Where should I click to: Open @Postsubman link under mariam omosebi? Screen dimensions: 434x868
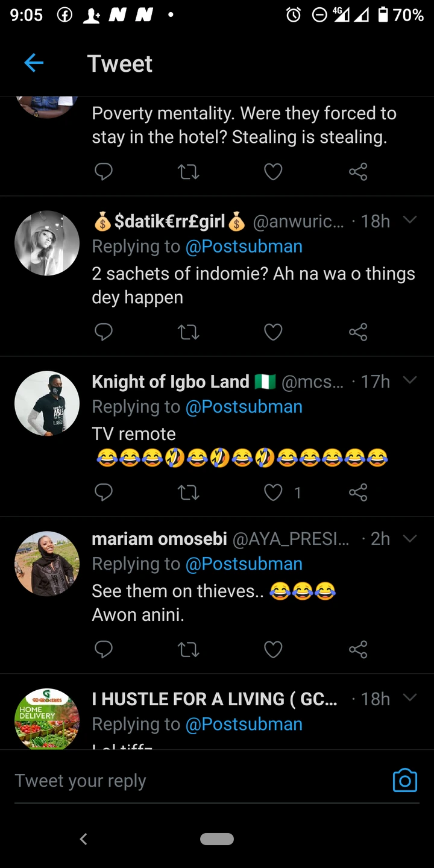244,564
